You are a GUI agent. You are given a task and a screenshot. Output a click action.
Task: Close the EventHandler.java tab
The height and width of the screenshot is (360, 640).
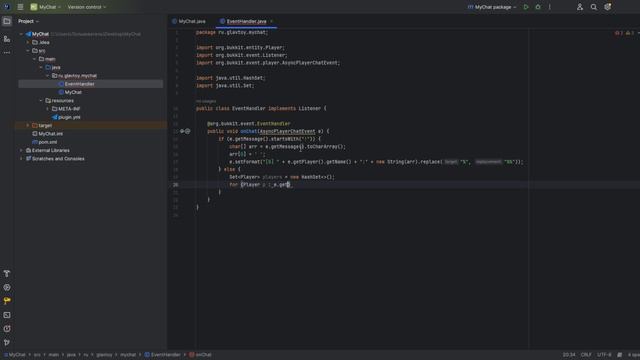pos(271,21)
